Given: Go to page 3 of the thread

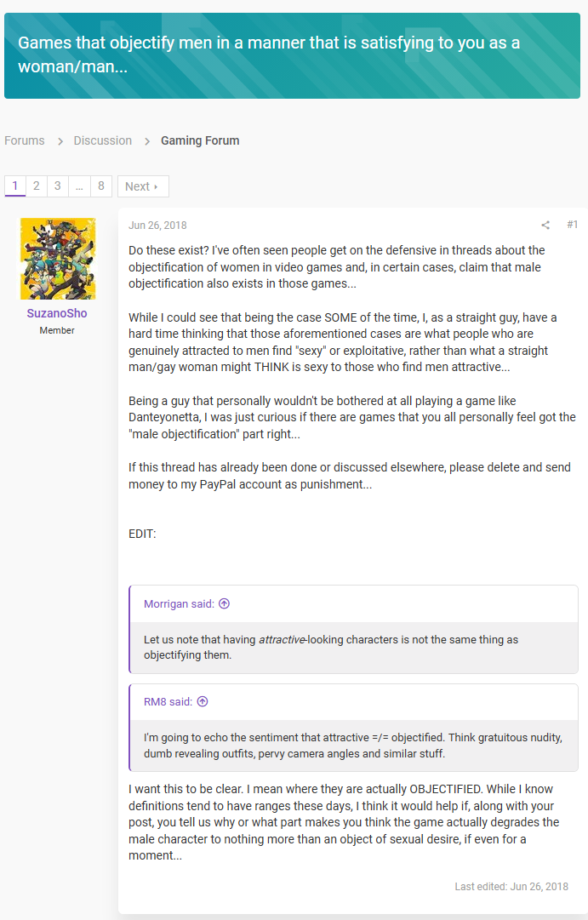Looking at the screenshot, I should [x=58, y=186].
